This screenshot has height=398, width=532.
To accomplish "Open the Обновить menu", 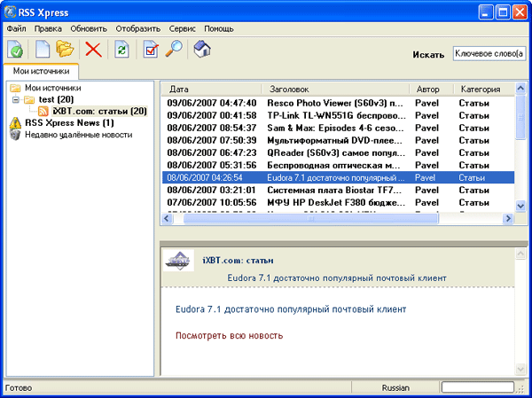I will coord(89,29).
